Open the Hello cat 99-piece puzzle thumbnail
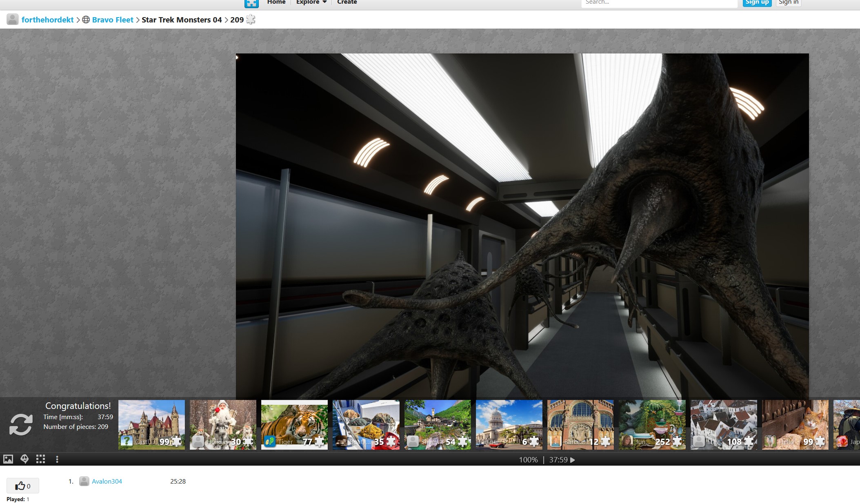Image resolution: width=860 pixels, height=504 pixels. click(x=795, y=425)
